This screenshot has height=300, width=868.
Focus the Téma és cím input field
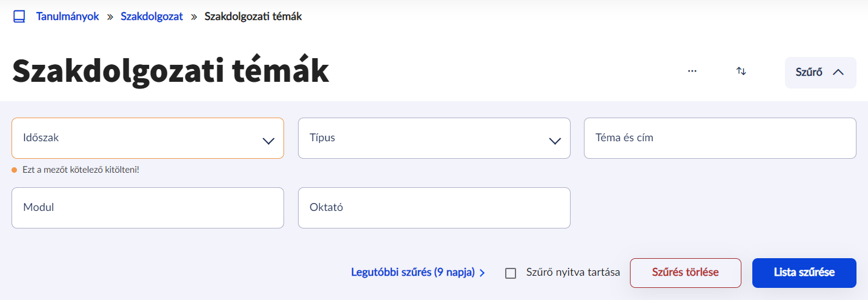point(720,138)
